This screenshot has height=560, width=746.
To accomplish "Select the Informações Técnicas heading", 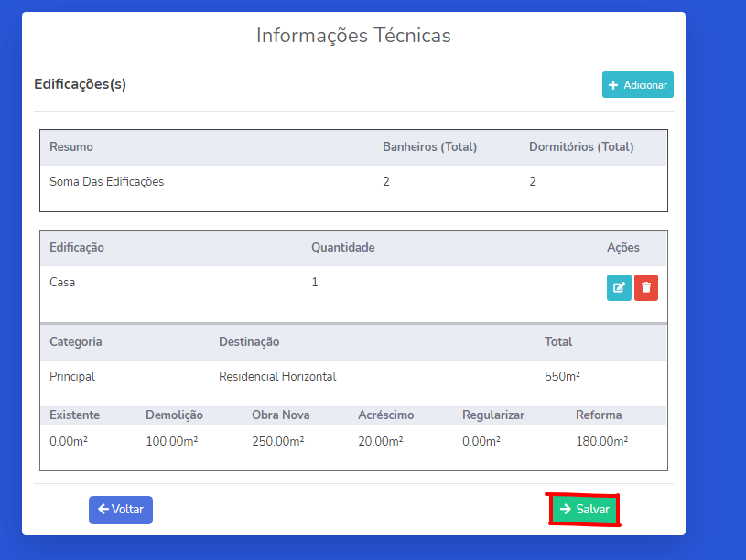I will (x=353, y=35).
